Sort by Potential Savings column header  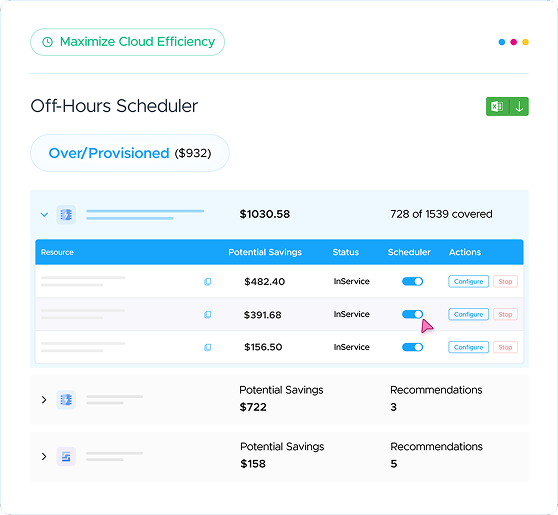click(265, 252)
